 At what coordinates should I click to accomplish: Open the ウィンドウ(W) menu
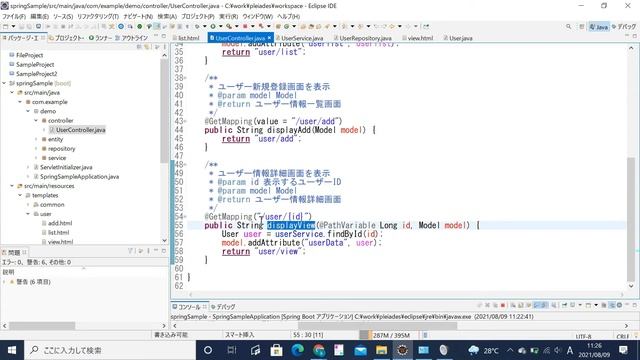pos(258,16)
